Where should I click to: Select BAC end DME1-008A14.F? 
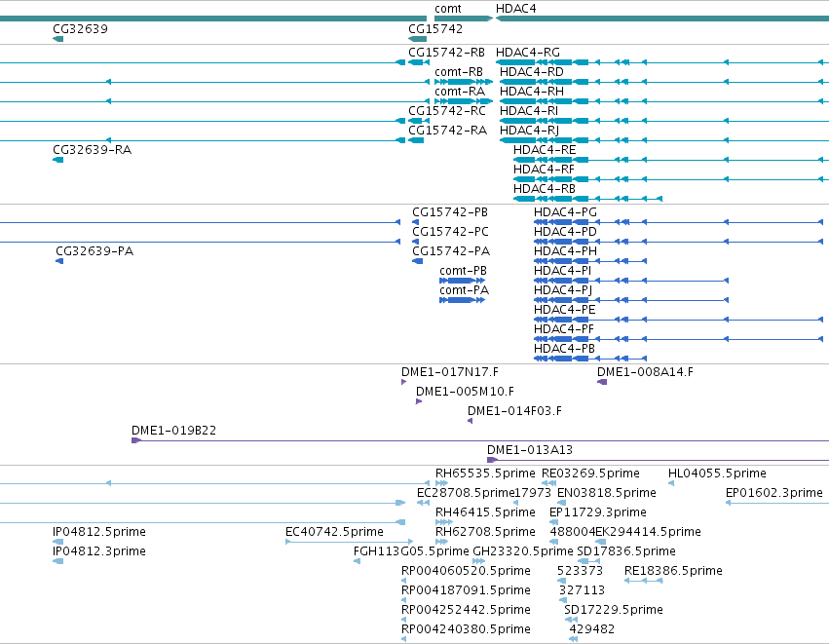[645, 373]
